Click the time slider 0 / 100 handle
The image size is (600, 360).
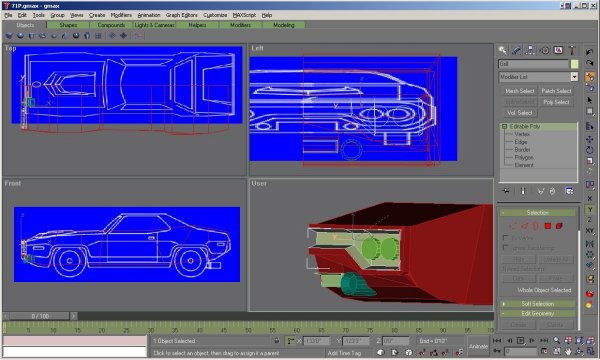tap(40, 316)
